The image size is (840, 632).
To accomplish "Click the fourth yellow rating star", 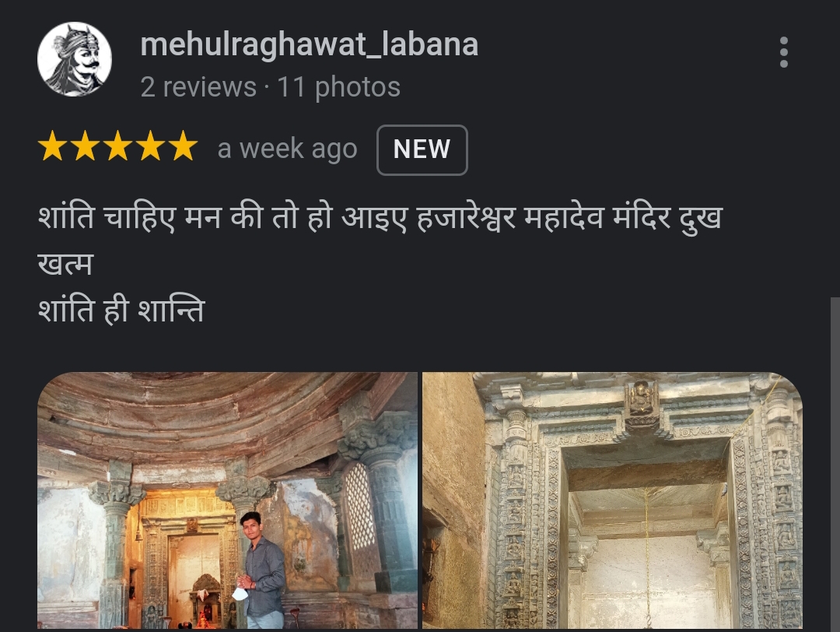I will [151, 146].
